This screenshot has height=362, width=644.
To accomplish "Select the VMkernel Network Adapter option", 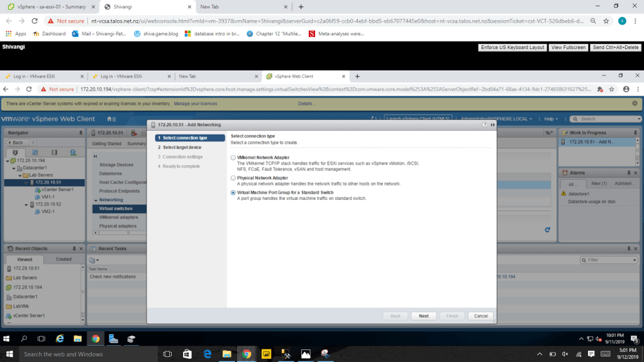I will point(234,157).
